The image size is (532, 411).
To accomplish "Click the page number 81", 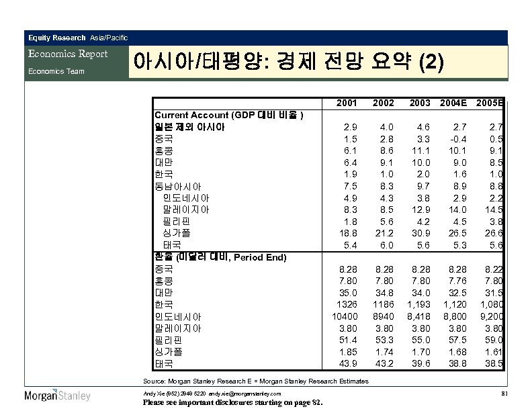I will (x=504, y=394).
